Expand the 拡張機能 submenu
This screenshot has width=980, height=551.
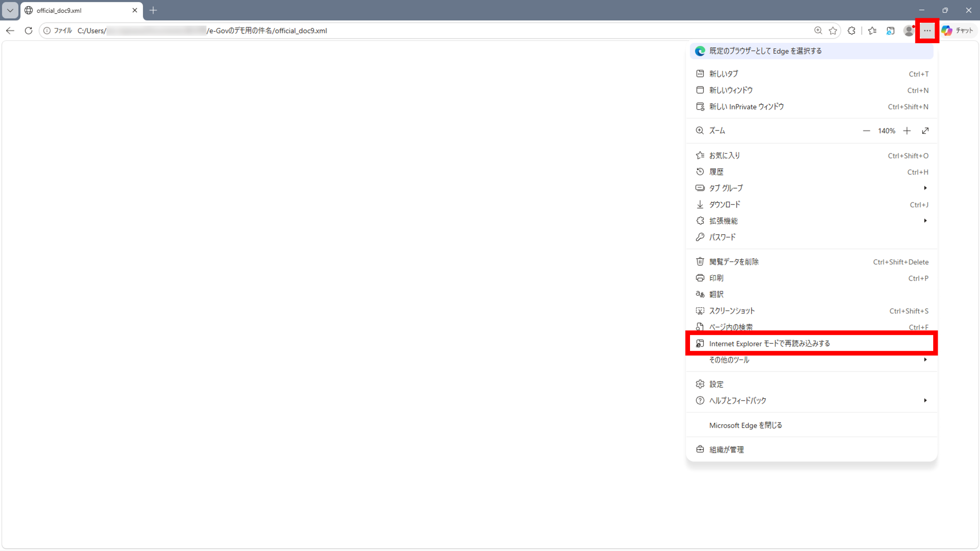(x=812, y=221)
